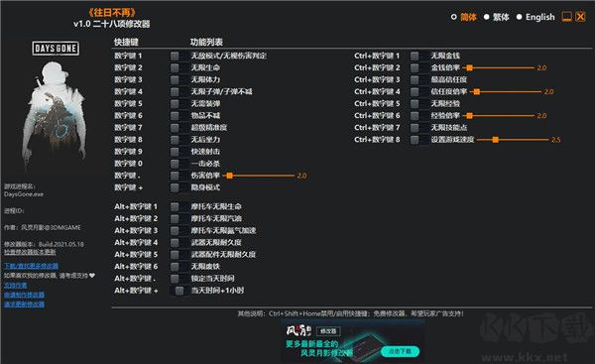Click the 2.5 game speed value
The image size is (595, 364).
(x=556, y=140)
